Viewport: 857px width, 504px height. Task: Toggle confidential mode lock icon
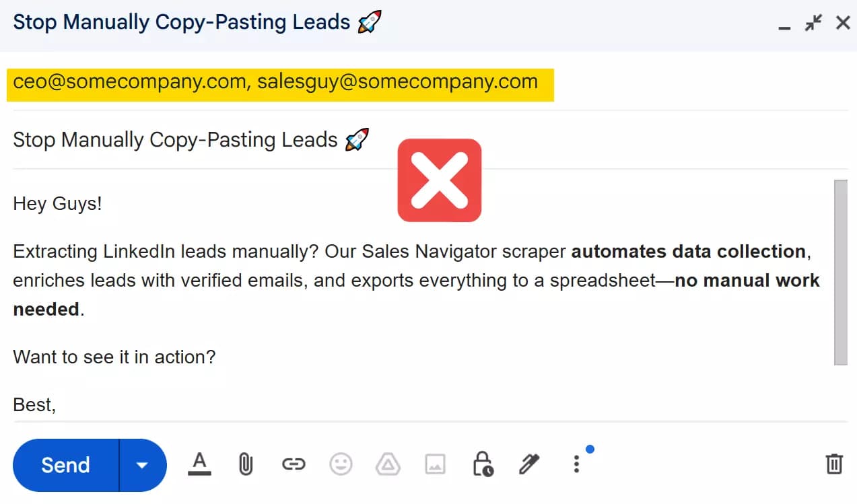click(483, 464)
